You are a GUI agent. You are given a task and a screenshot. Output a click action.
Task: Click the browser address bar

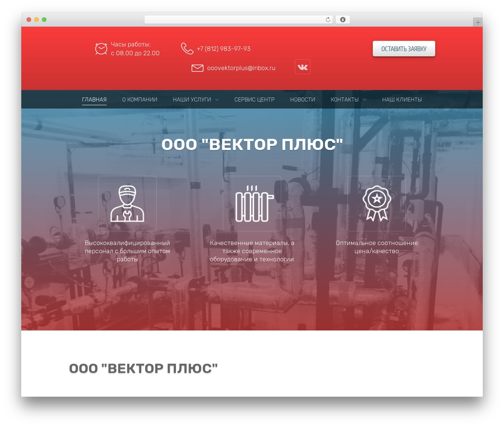(x=238, y=20)
